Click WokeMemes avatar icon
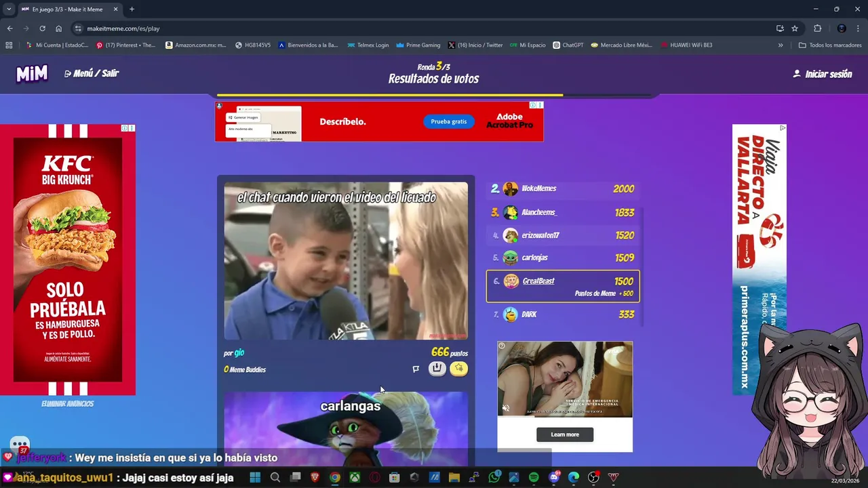 pos(511,189)
